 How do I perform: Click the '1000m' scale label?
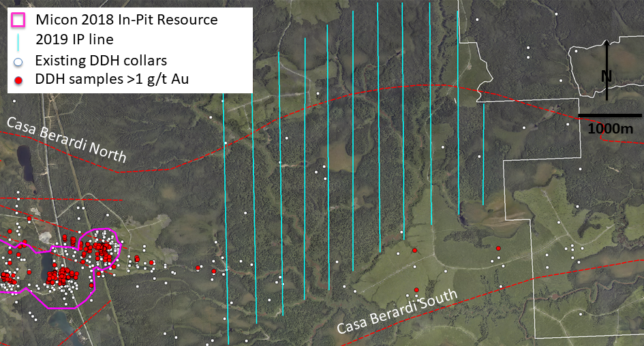pos(611,129)
